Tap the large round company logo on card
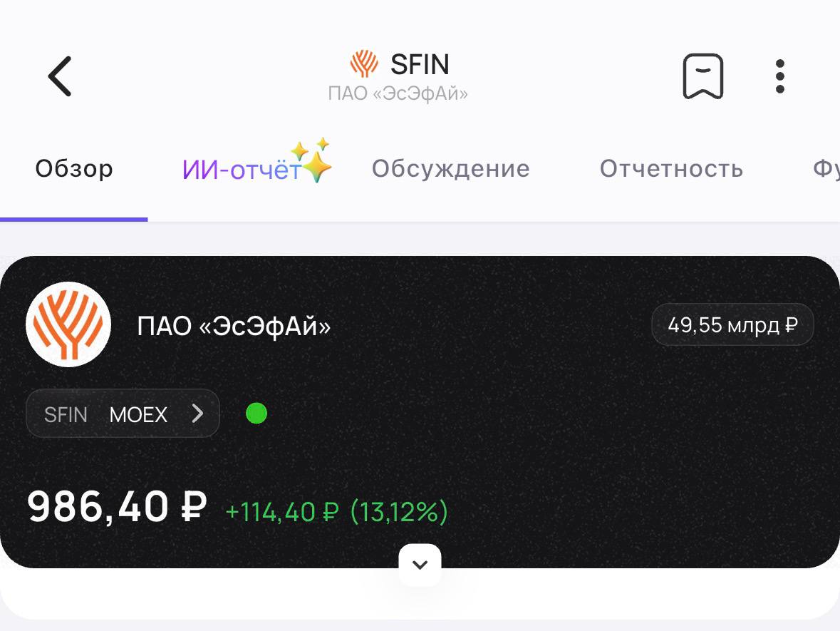Image resolution: width=840 pixels, height=631 pixels. [x=68, y=324]
